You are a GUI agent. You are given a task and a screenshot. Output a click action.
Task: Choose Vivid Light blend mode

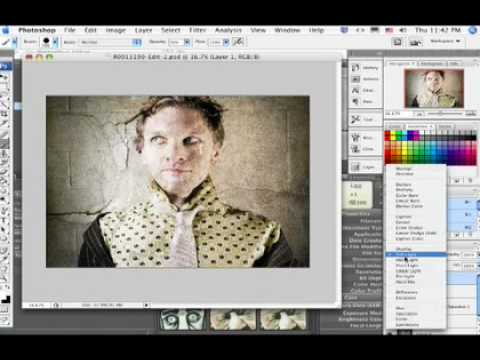416,265
